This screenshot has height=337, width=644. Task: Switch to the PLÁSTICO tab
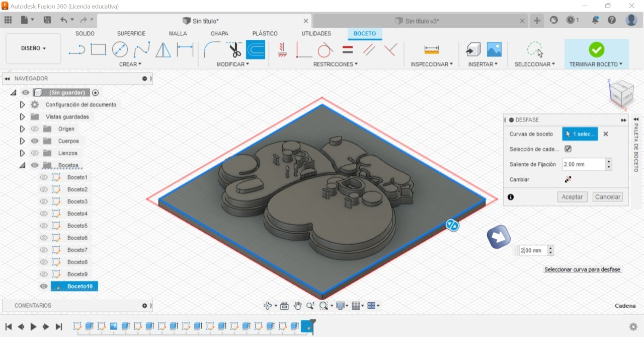[x=265, y=34]
